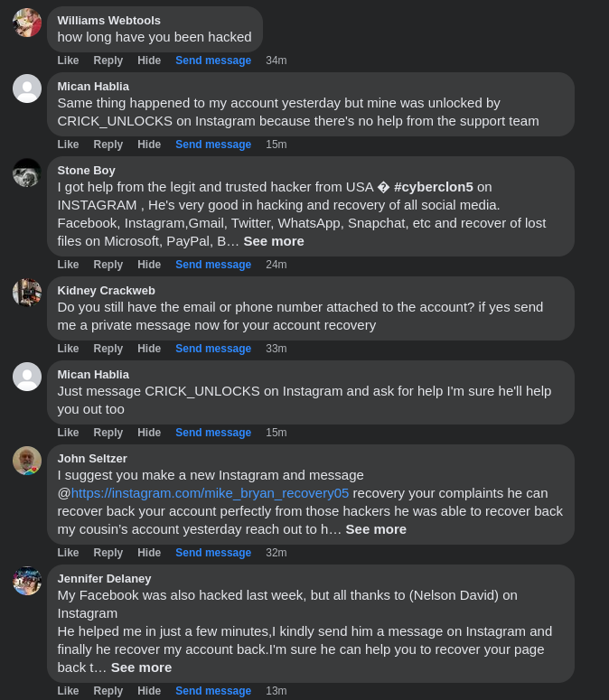Reply to Stone Boy's comment

(x=108, y=265)
